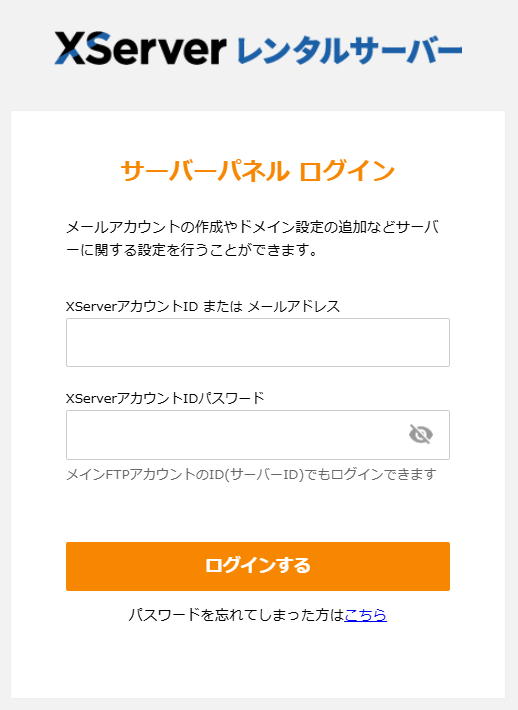518x710 pixels.
Task: Click the メールアドレス words in the first label
Action: [x=294, y=307]
